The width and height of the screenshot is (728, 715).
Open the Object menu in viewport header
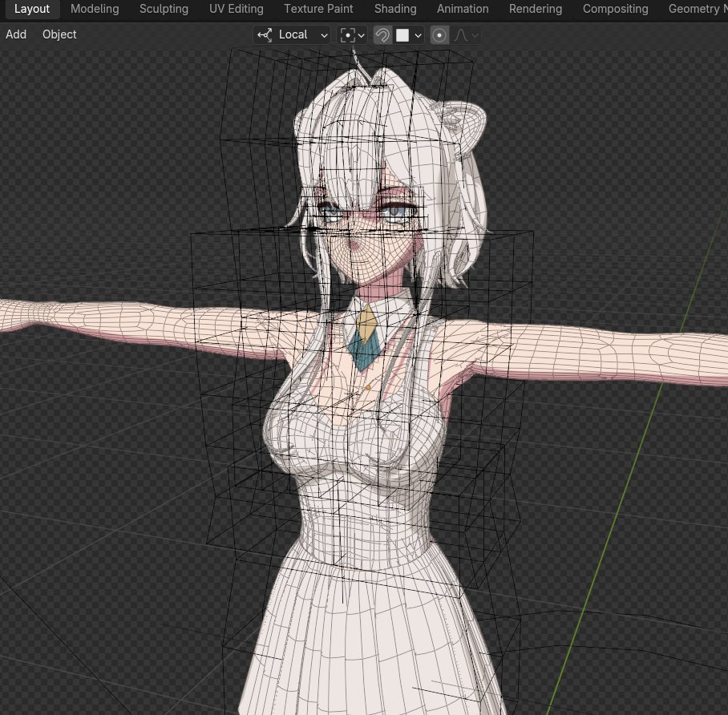point(59,34)
